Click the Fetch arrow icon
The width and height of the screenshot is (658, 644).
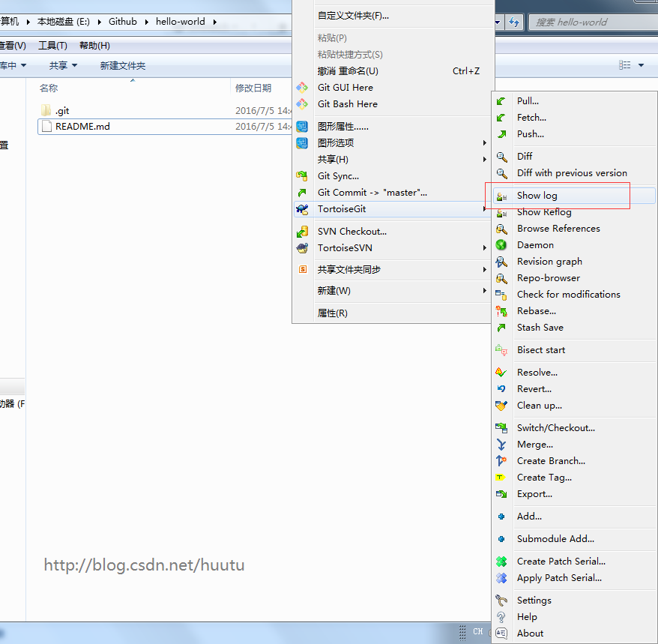[x=501, y=118]
